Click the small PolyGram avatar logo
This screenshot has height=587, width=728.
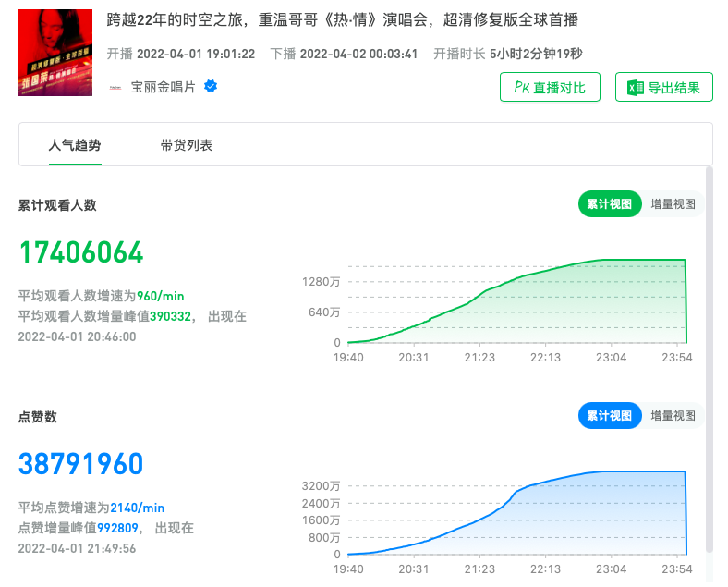tap(115, 87)
